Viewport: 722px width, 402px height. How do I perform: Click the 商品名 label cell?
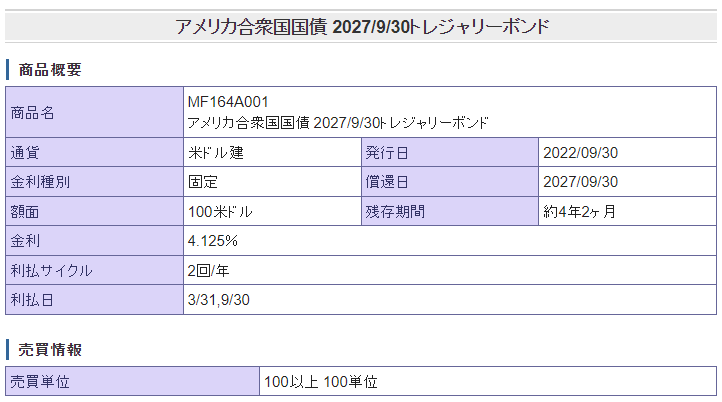point(33,113)
